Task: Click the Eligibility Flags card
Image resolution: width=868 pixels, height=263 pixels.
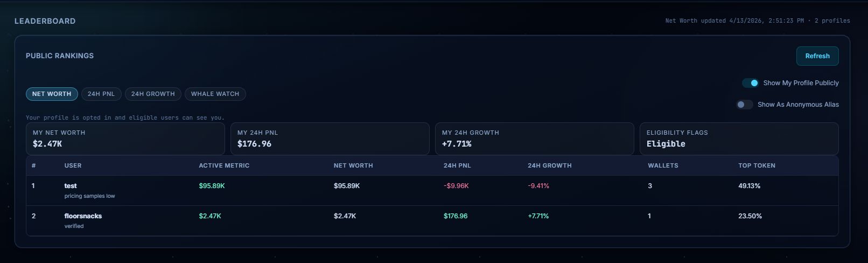Action: tap(739, 139)
